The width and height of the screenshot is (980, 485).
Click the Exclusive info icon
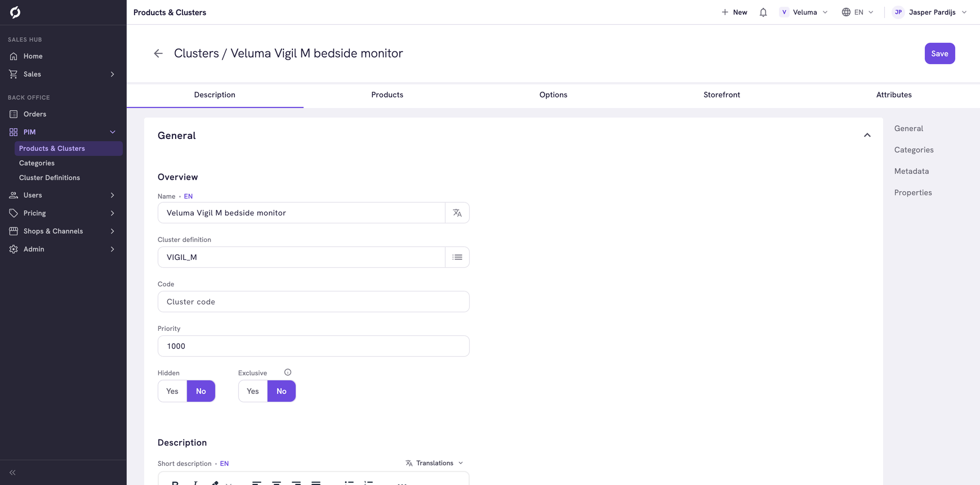point(288,372)
